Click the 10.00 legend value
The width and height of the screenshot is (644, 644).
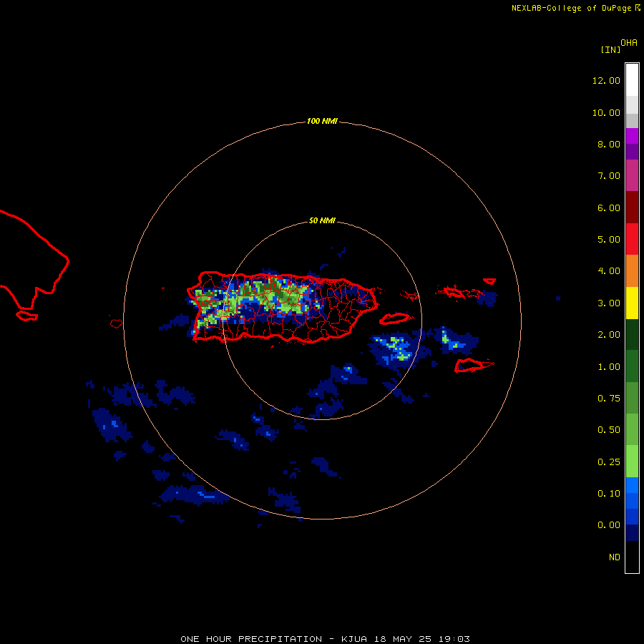(606, 112)
